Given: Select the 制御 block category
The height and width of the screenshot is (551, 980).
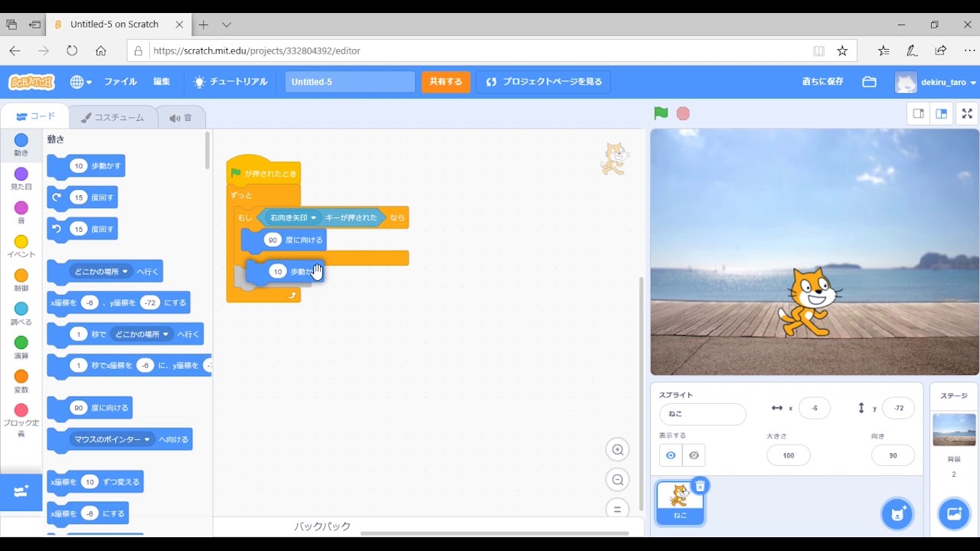Looking at the screenshot, I should [x=21, y=280].
